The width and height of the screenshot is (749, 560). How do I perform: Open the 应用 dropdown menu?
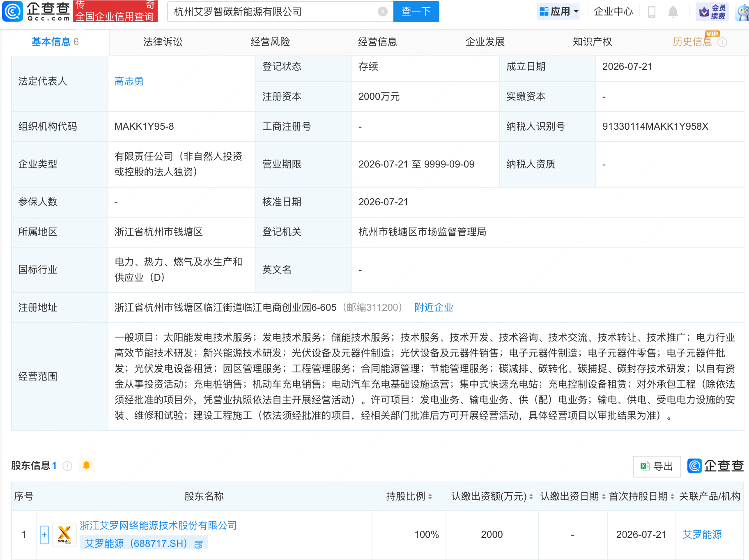click(x=559, y=11)
